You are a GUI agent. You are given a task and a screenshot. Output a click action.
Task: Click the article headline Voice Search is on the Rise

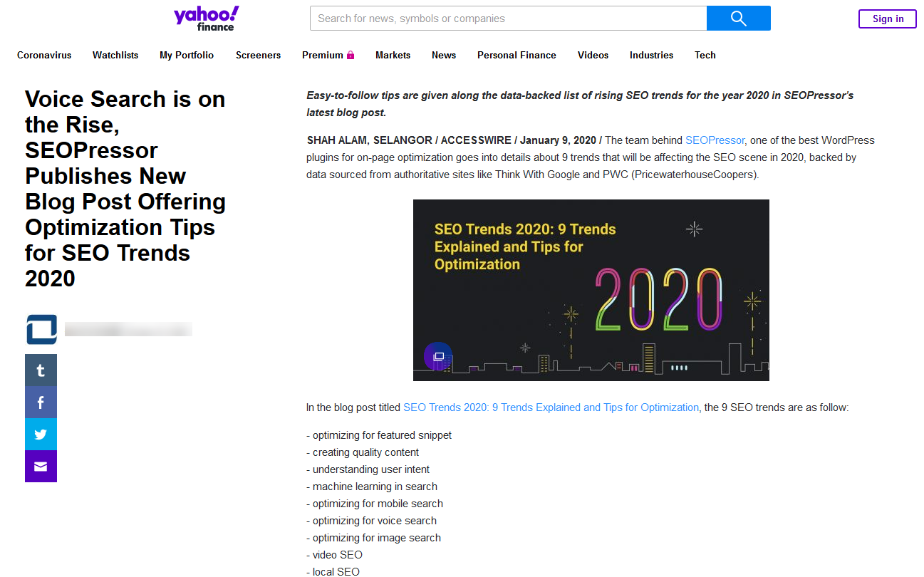125,189
